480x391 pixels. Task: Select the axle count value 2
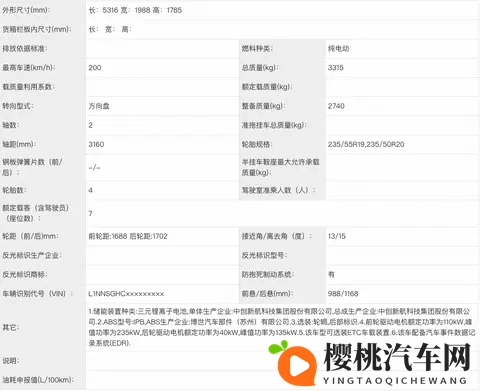[91, 125]
